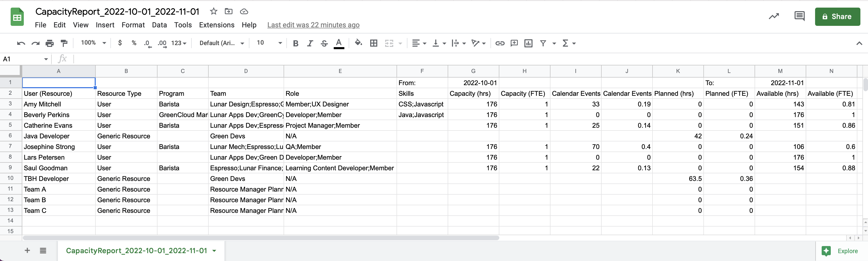
Task: Open the borders tool
Action: 373,43
